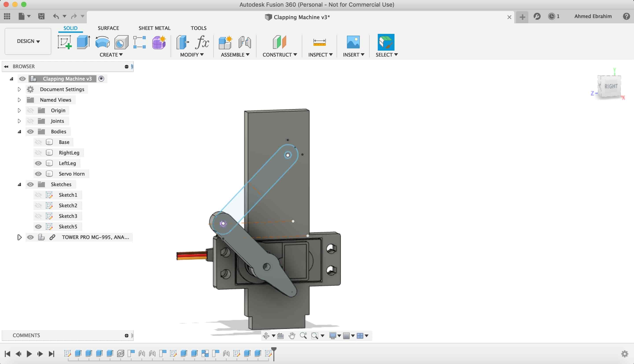Switch to the SHEET METAL tab

click(155, 28)
